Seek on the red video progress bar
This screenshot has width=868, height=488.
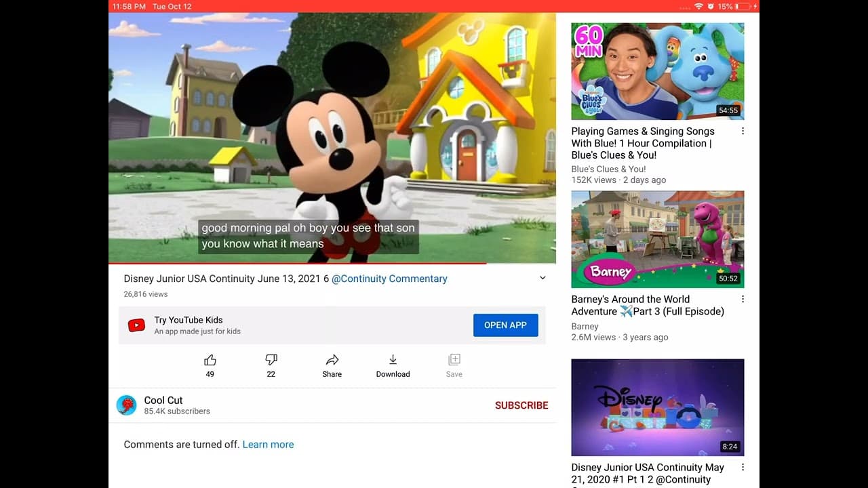332,263
